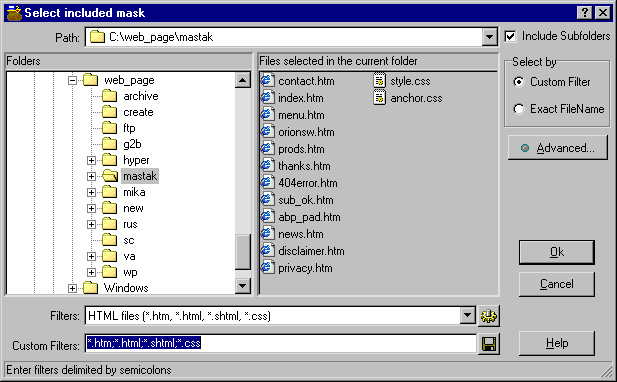Expand the new folder node
617x382 pixels.
(91, 208)
